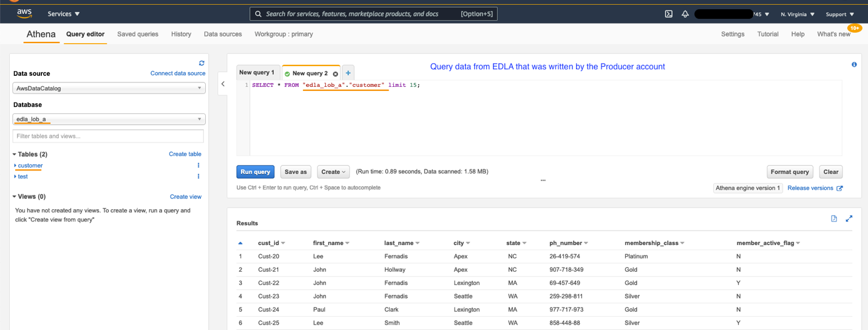Close the New query 2 tab
Image resolution: width=868 pixels, height=330 pixels.
(335, 74)
